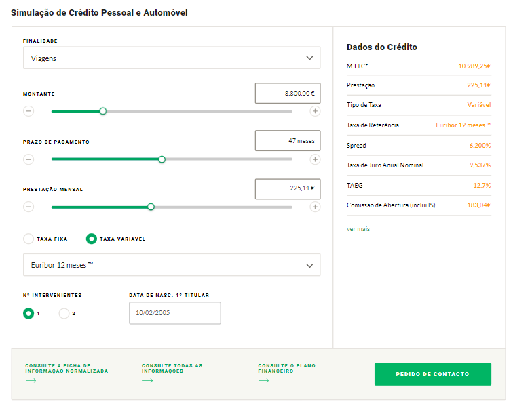The image size is (532, 406).
Task: Open the 'ver mais' link
Action: coord(358,229)
